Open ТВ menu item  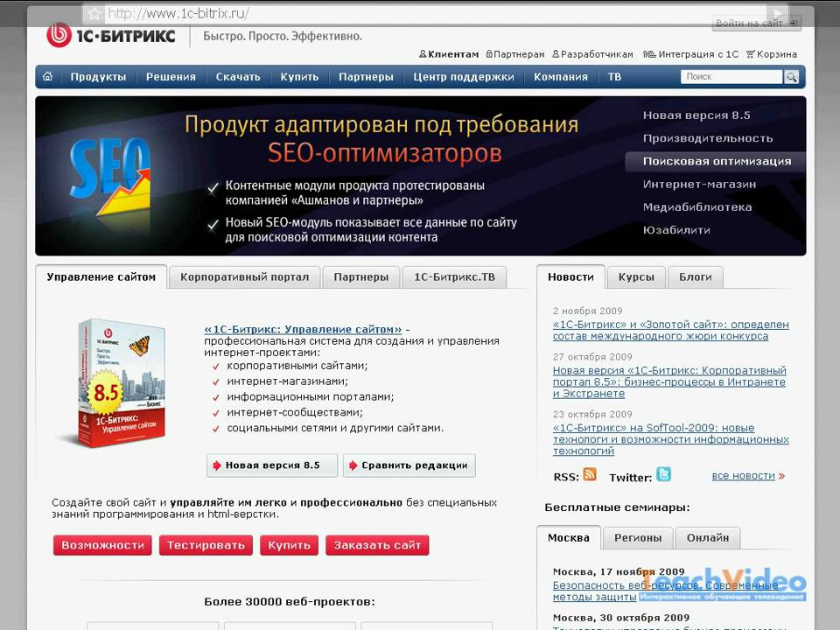(x=614, y=77)
